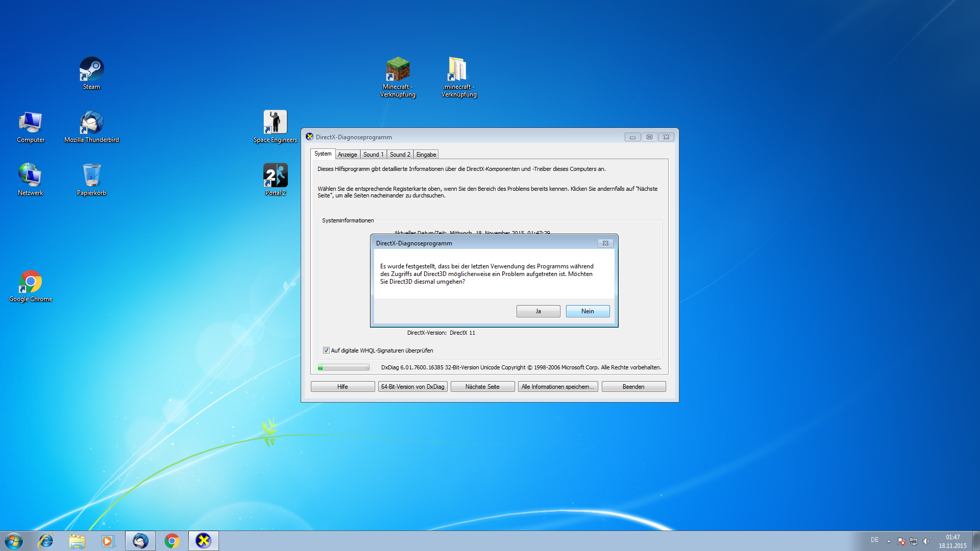
Task: Click the Beenden button
Action: tap(633, 387)
